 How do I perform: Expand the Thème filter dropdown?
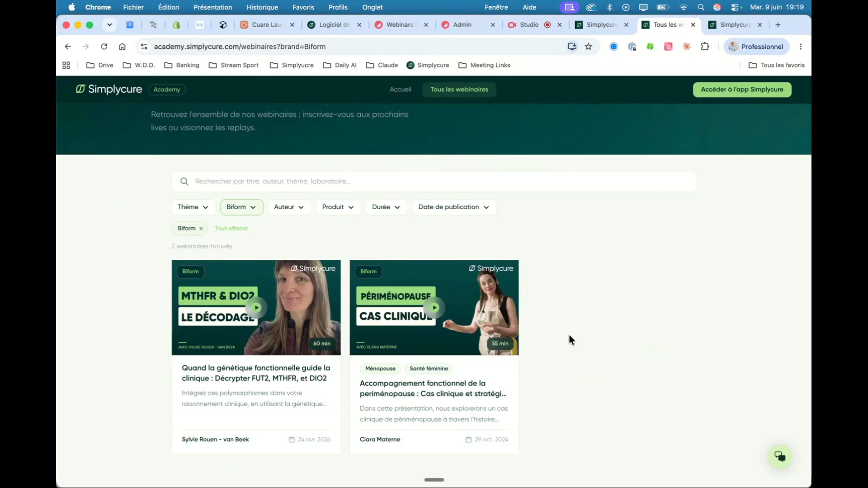point(193,207)
